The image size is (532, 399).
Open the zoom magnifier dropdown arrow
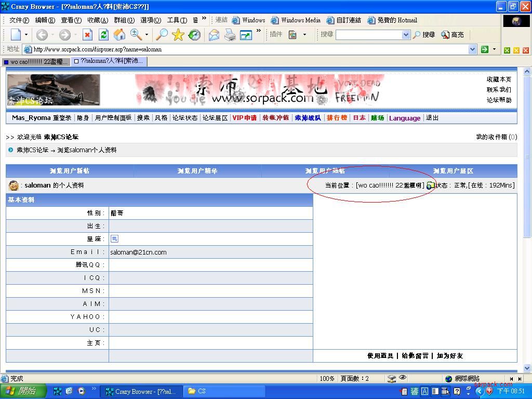click(x=147, y=35)
